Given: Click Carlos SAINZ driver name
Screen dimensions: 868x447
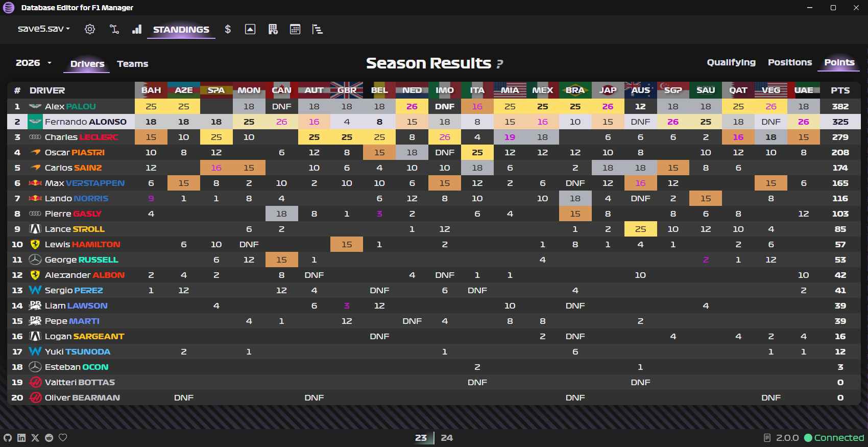Looking at the screenshot, I should [x=74, y=168].
